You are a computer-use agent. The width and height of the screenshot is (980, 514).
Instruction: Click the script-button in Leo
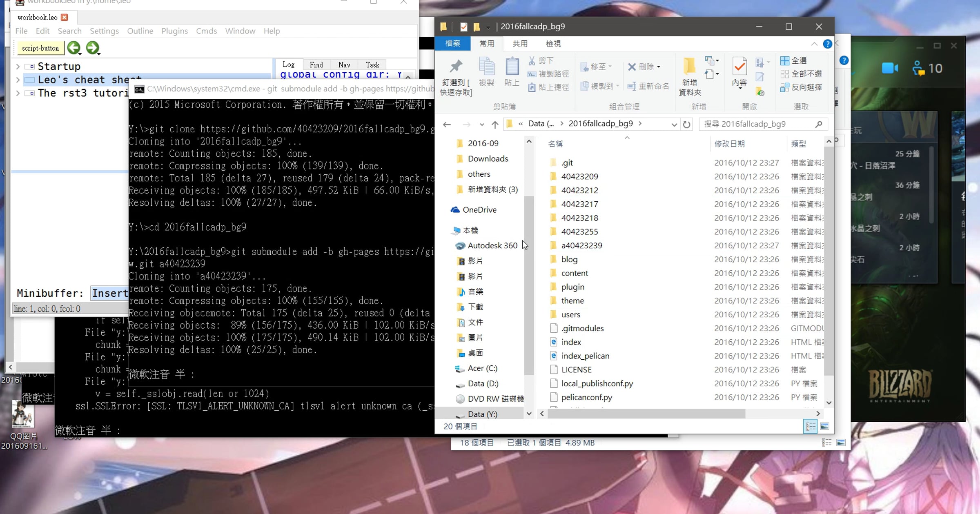tap(40, 48)
